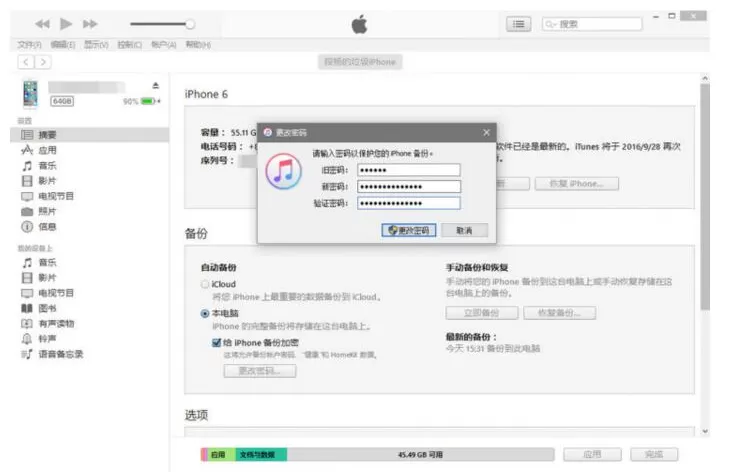Click the 旧密码 old password field
Screen dimensions: 734x476
(409, 170)
